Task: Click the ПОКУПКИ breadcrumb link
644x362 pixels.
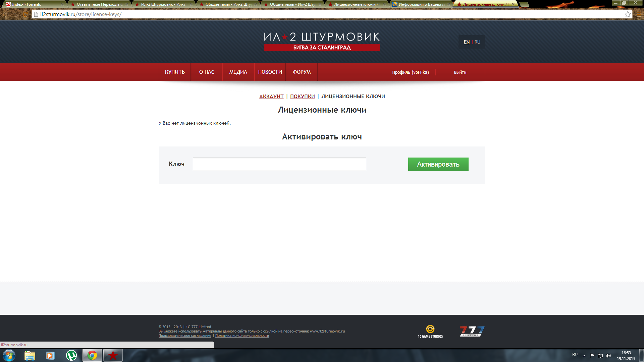Action: pos(302,97)
